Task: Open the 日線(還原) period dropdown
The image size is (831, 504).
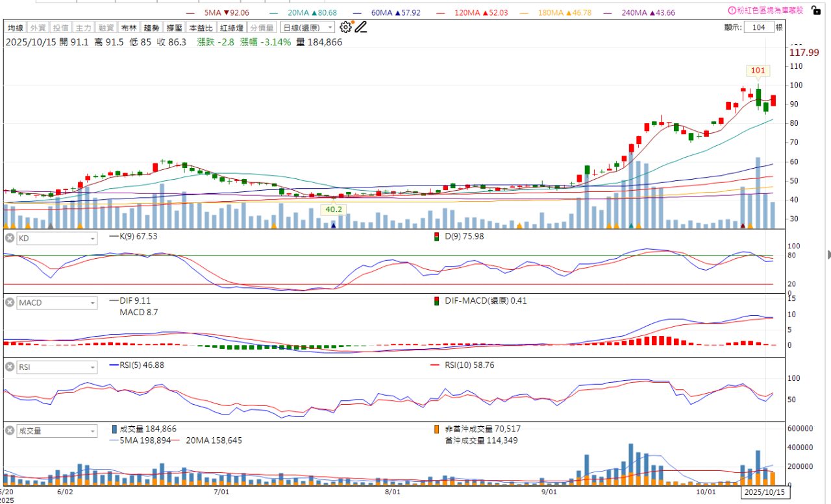Action: [x=308, y=27]
